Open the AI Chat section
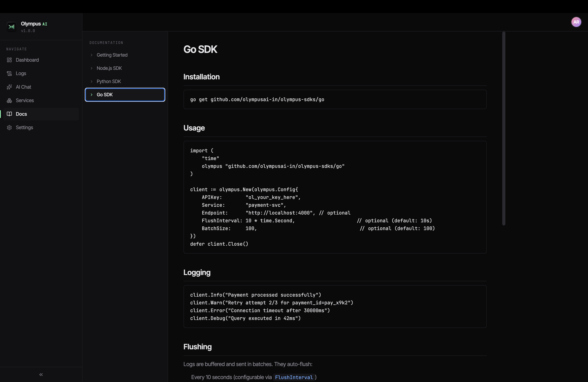 click(24, 87)
